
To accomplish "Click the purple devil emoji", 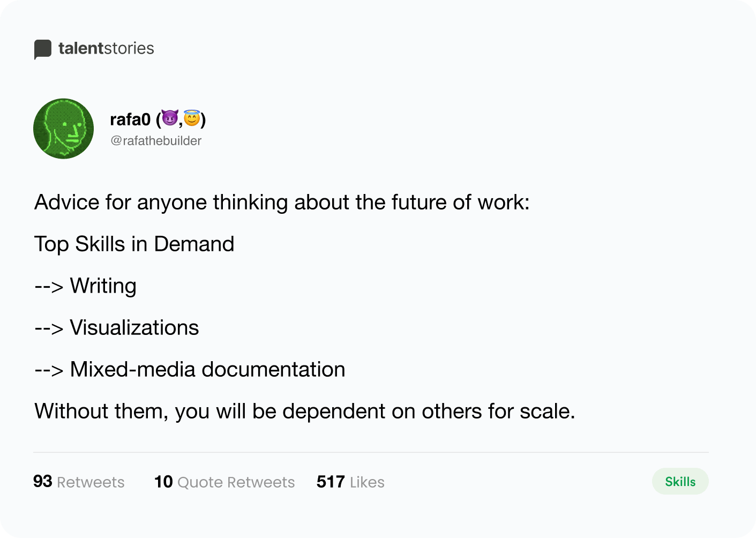I will [170, 118].
